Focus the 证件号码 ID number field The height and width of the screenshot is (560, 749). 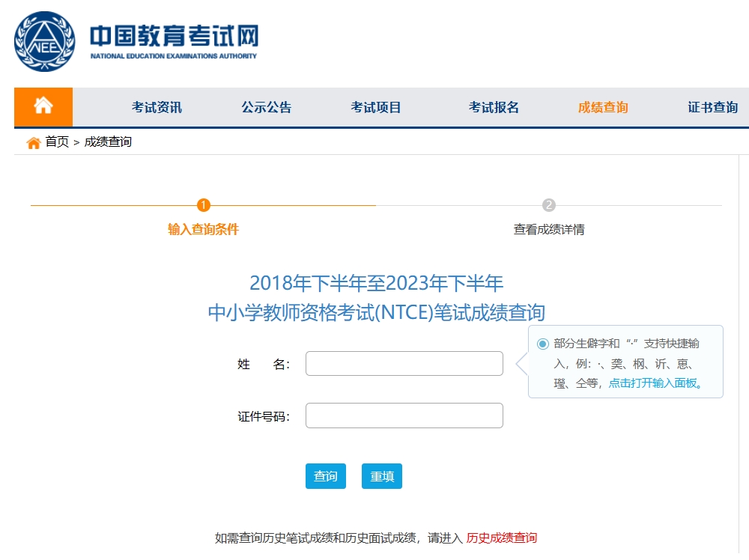coord(404,416)
